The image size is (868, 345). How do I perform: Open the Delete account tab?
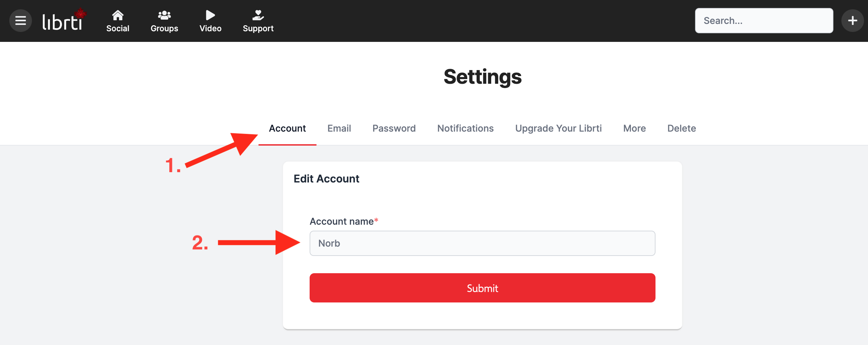(x=681, y=128)
